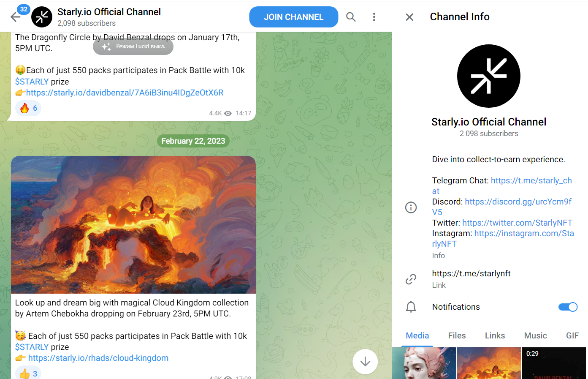Click the info circle icon in Channel Info
Screen dimensions: 588x379
tap(411, 207)
